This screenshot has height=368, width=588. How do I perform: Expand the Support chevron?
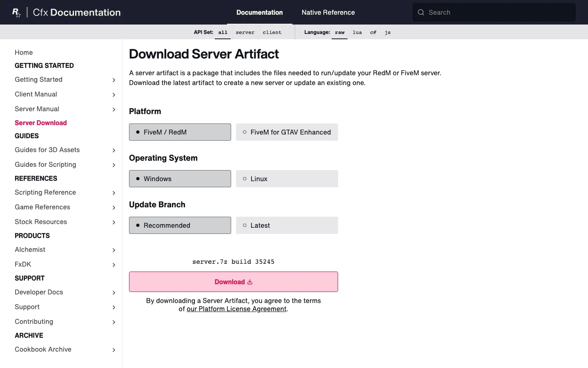pyautogui.click(x=114, y=307)
